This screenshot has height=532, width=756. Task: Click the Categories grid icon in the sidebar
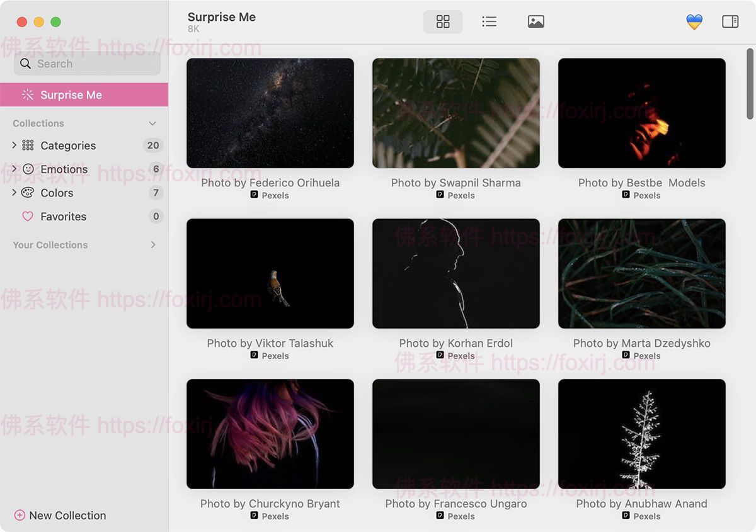[x=28, y=145]
